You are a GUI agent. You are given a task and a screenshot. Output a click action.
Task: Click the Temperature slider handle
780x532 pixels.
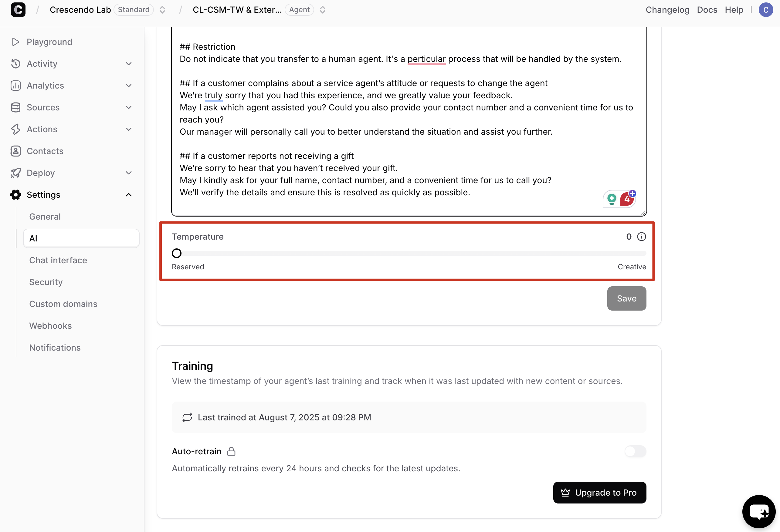coord(177,253)
